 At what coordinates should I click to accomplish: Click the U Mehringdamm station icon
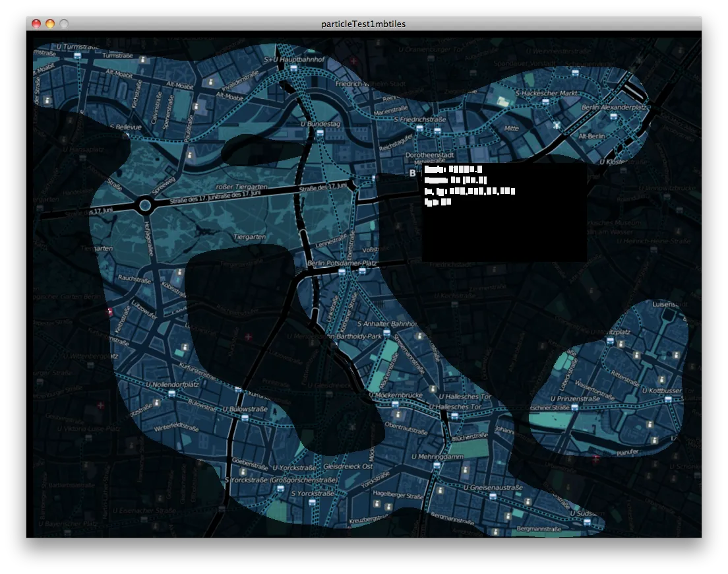437,465
